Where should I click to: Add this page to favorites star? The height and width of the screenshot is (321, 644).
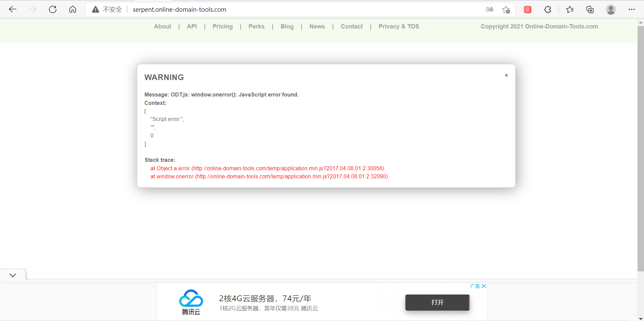click(506, 9)
